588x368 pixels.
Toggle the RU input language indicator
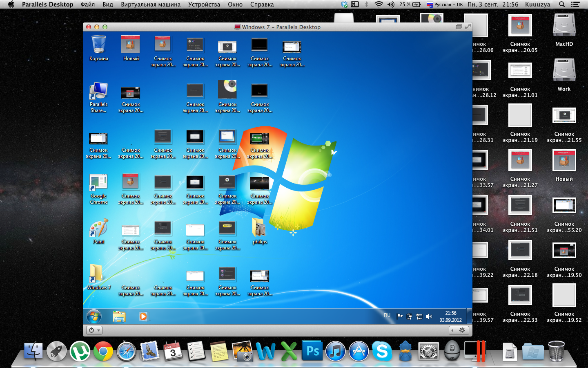click(x=387, y=315)
